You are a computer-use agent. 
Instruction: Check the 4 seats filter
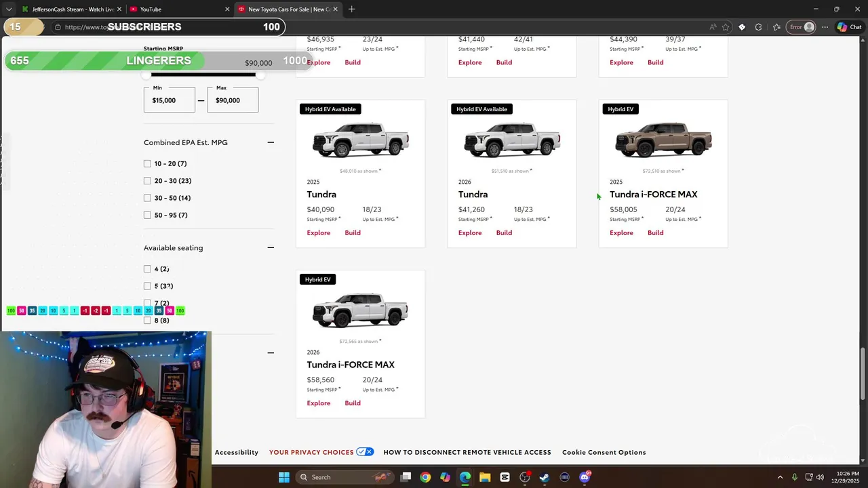147,269
